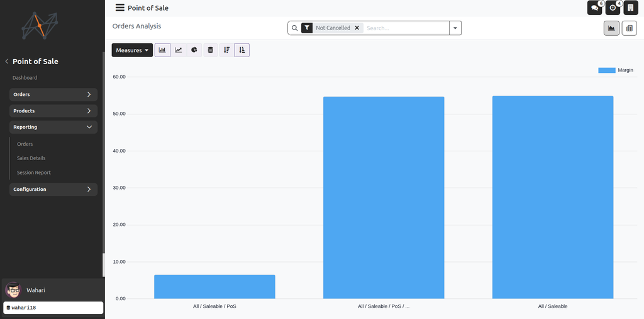Open Sales Details report

pyautogui.click(x=31, y=158)
